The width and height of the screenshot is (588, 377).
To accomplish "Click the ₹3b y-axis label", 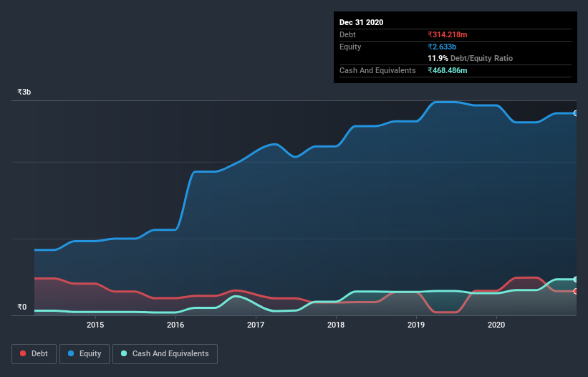I will coord(24,92).
